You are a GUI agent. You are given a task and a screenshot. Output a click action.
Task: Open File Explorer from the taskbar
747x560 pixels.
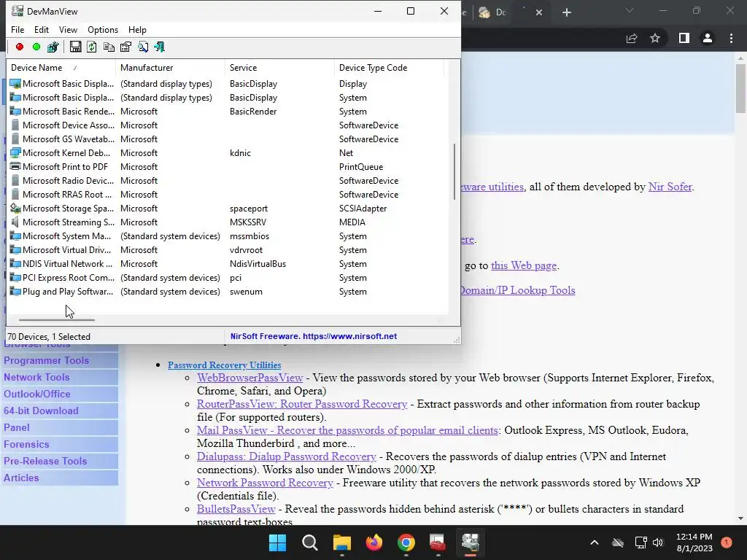[341, 542]
